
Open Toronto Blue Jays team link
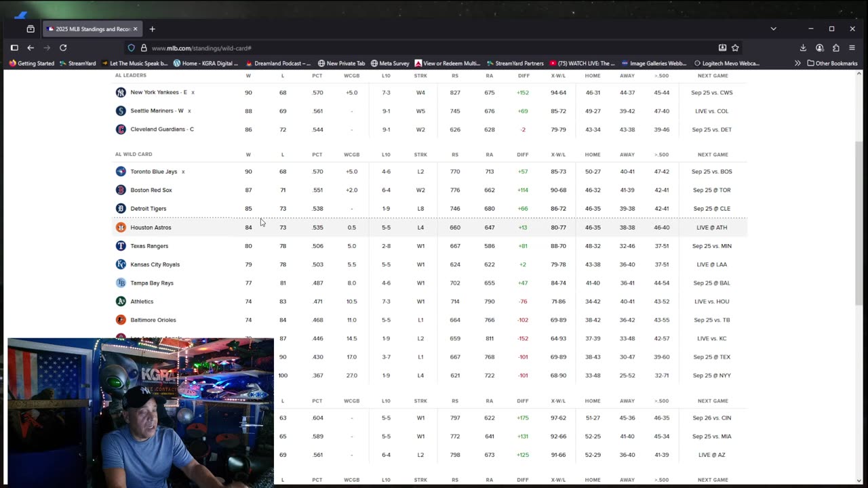click(x=154, y=171)
